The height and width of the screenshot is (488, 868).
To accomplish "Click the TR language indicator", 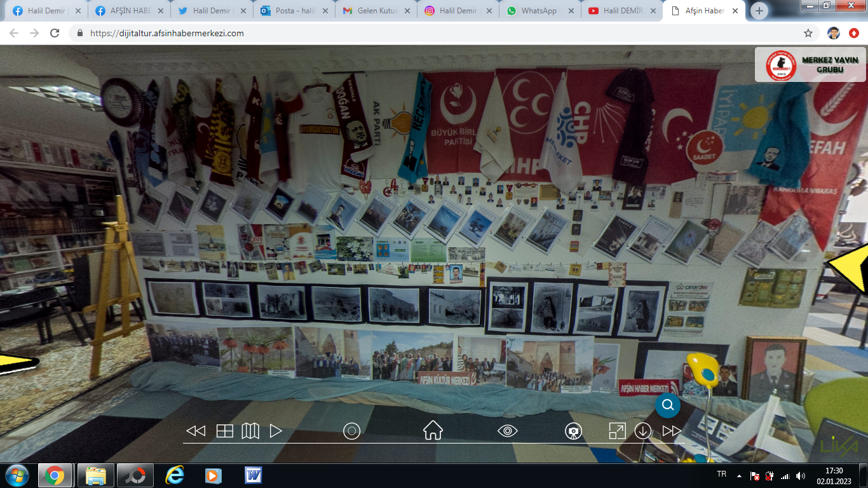I will click(x=721, y=474).
